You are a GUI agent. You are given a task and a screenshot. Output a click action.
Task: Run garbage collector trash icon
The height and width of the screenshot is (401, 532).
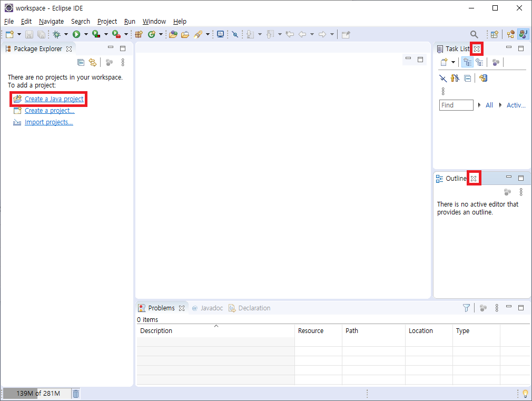[x=76, y=394]
